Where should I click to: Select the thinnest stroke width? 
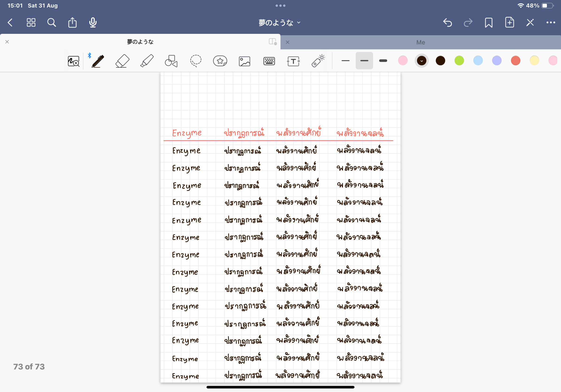click(345, 61)
